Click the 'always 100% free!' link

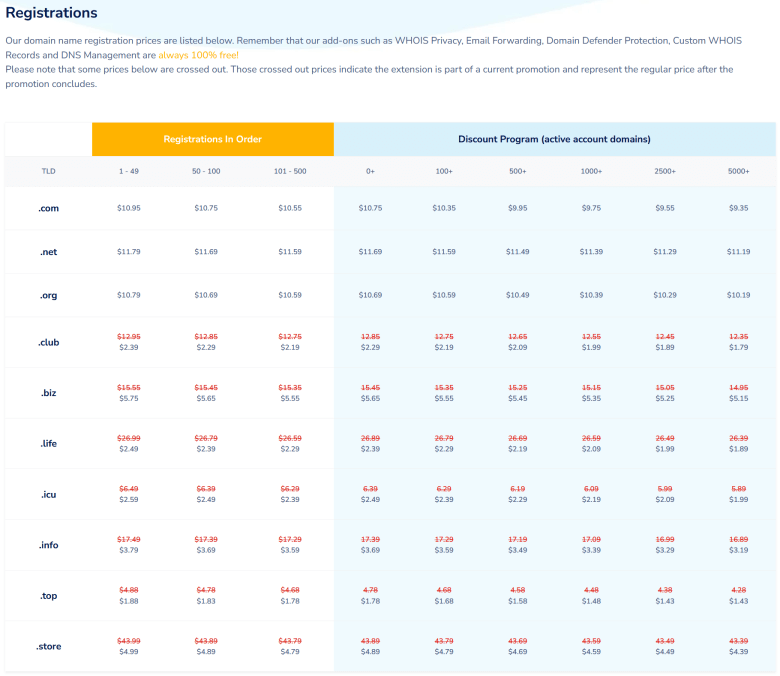pos(198,55)
